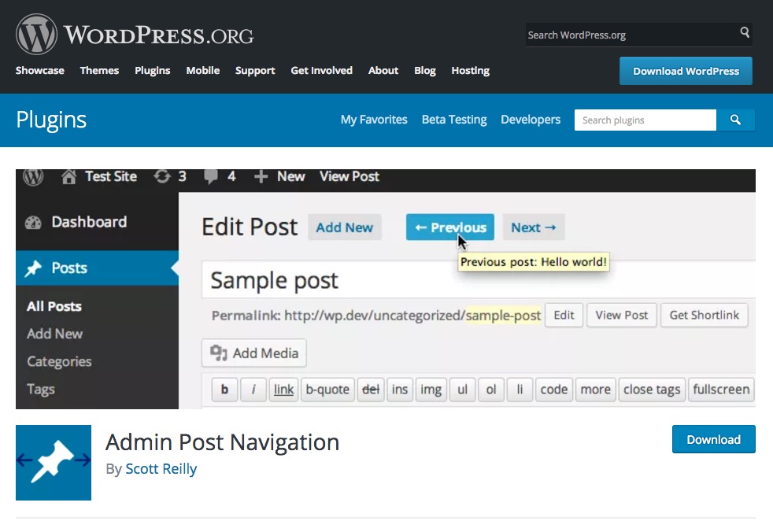The image size is (773, 532).
Task: Click the comments bubble icon showing 4
Action: 211,176
